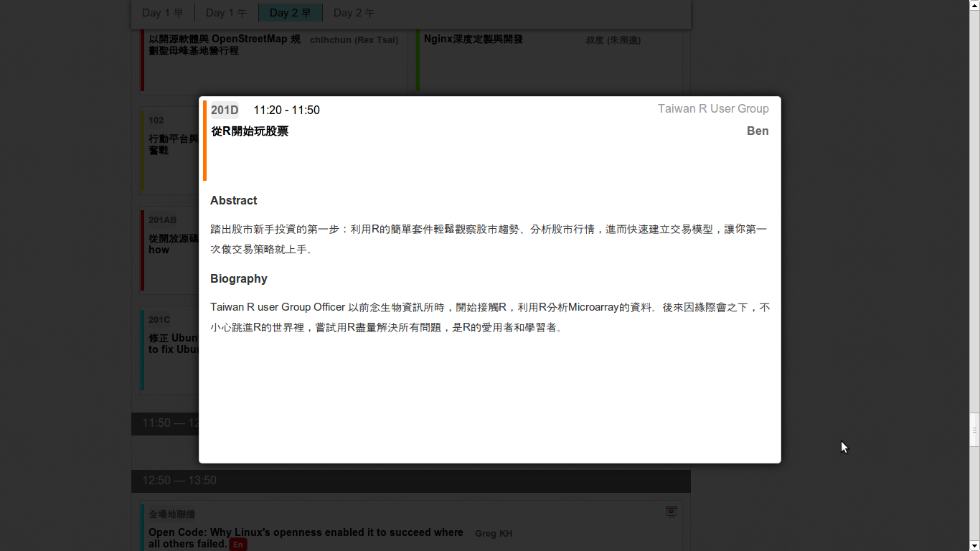Click the Biography heading
This screenshot has width=980, height=551.
tap(239, 278)
